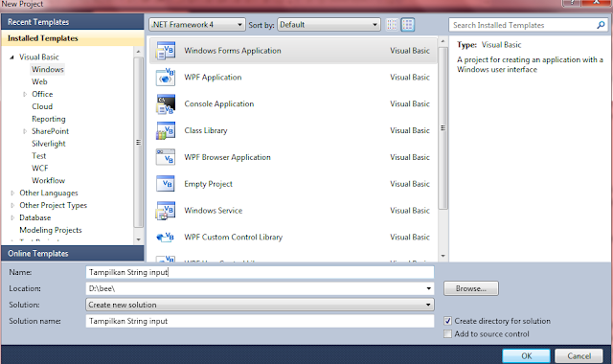
Task: Open the Online Templates section
Action: [x=73, y=253]
